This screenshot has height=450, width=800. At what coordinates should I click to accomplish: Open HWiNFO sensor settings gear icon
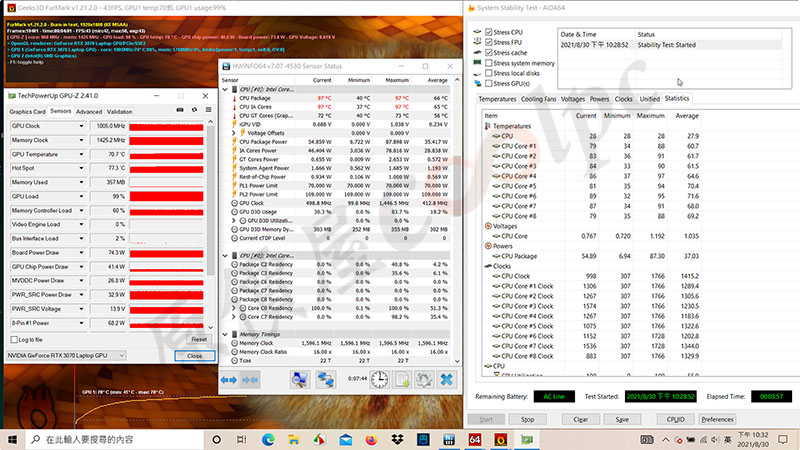(x=424, y=380)
